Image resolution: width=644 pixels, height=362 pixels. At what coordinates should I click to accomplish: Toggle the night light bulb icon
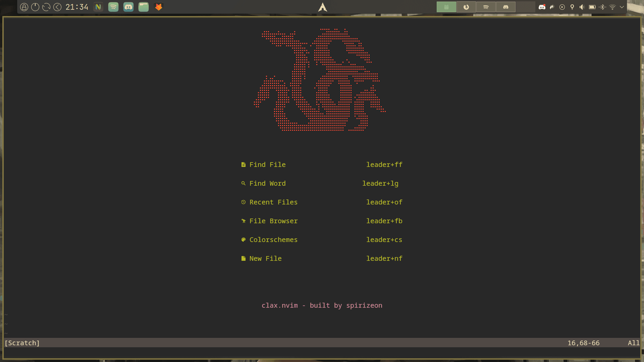point(572,7)
